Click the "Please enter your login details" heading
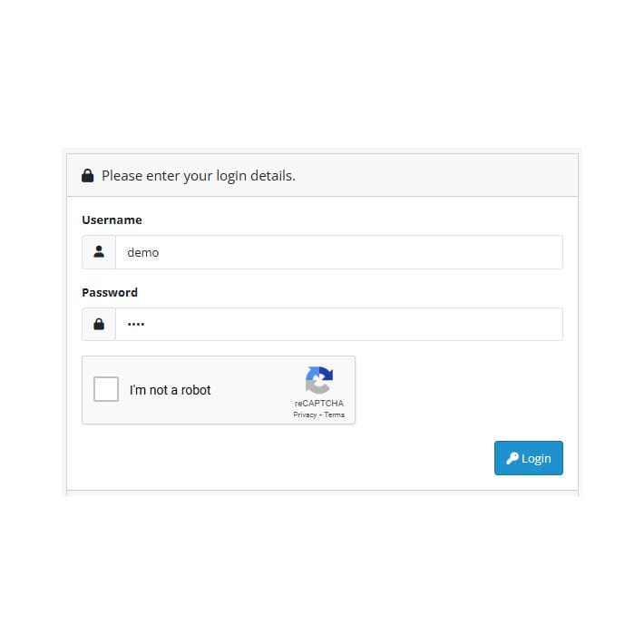 coord(199,176)
